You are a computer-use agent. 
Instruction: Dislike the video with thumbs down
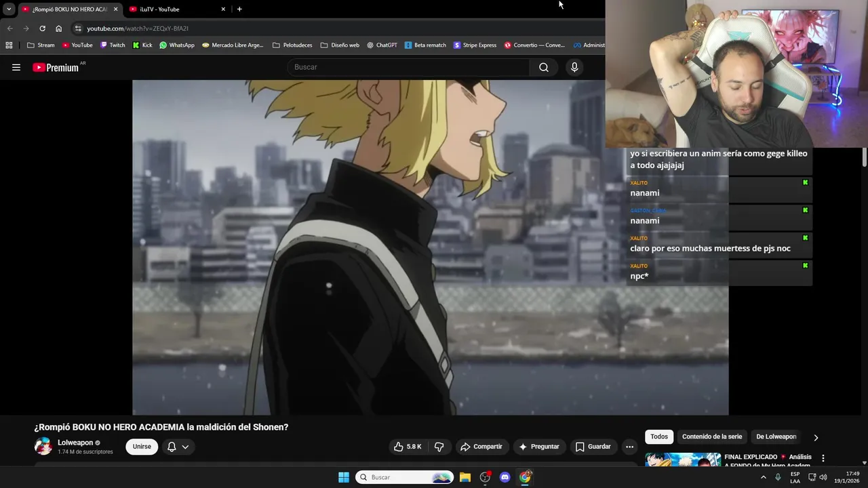[x=439, y=447]
